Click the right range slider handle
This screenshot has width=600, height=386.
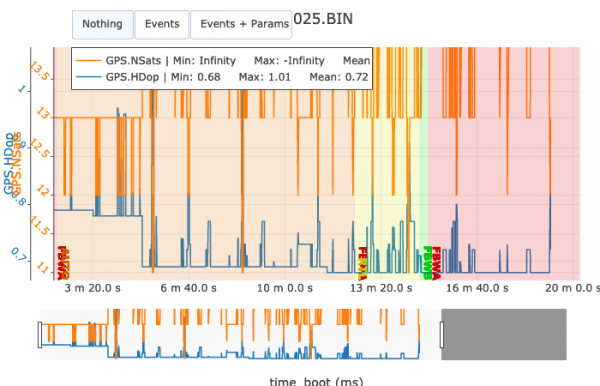pyautogui.click(x=442, y=335)
